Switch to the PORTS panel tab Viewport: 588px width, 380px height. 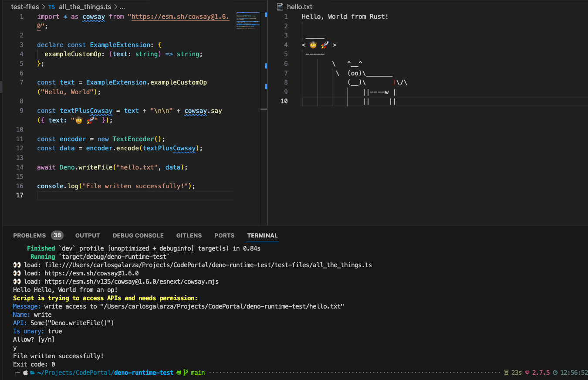(224, 235)
